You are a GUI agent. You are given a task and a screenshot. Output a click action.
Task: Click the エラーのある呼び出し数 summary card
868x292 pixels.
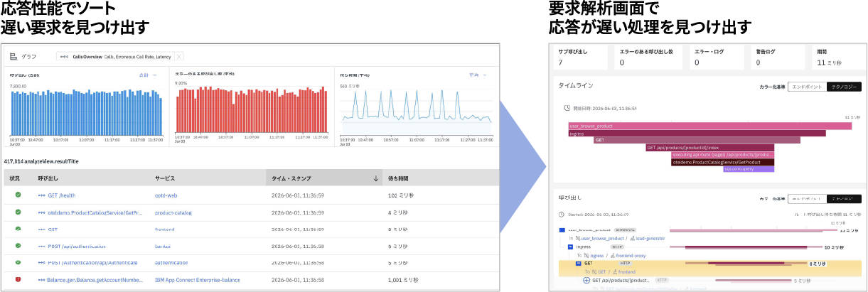coord(647,58)
